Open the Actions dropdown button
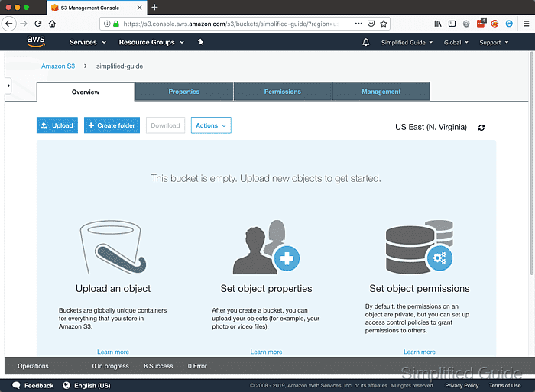 (211, 125)
